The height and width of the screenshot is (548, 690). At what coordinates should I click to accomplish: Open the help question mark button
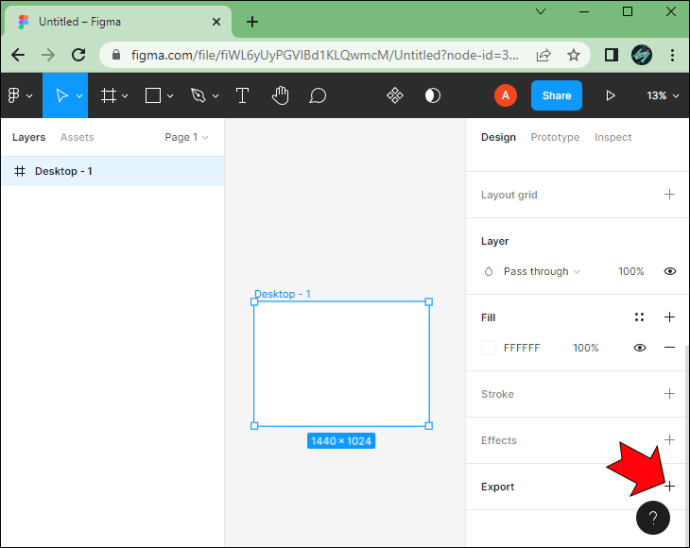pyautogui.click(x=653, y=518)
